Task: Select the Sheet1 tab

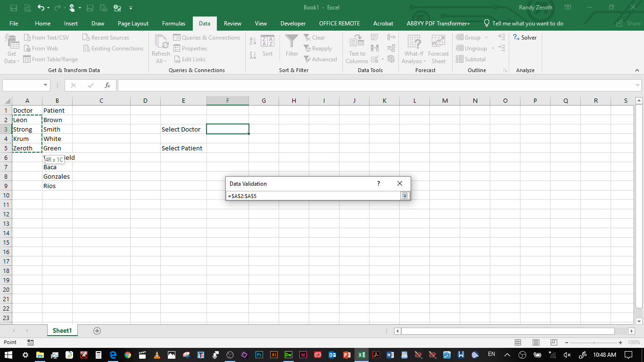Action: pyautogui.click(x=62, y=331)
